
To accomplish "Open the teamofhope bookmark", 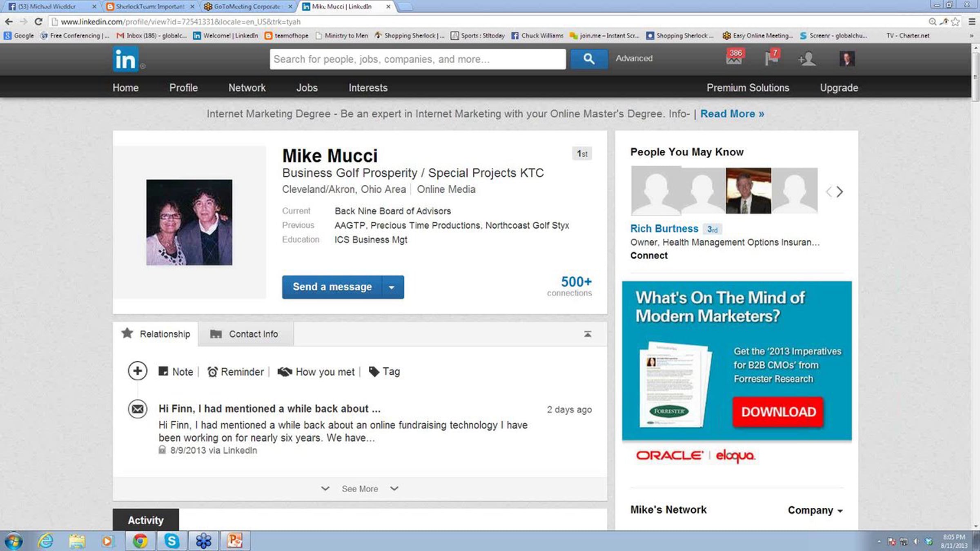I will (x=287, y=36).
